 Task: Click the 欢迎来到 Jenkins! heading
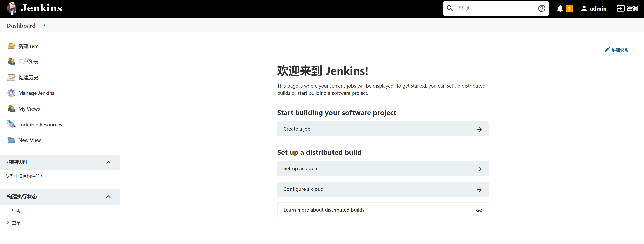coord(322,71)
